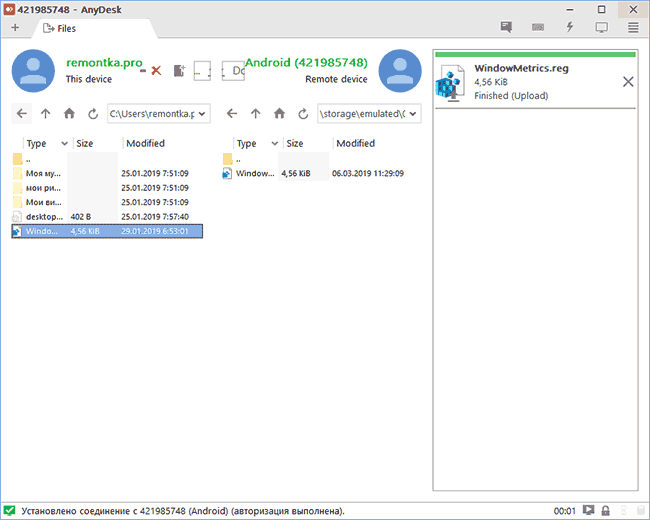Refresh the remote device file list
The height and width of the screenshot is (520, 650).
[302, 114]
